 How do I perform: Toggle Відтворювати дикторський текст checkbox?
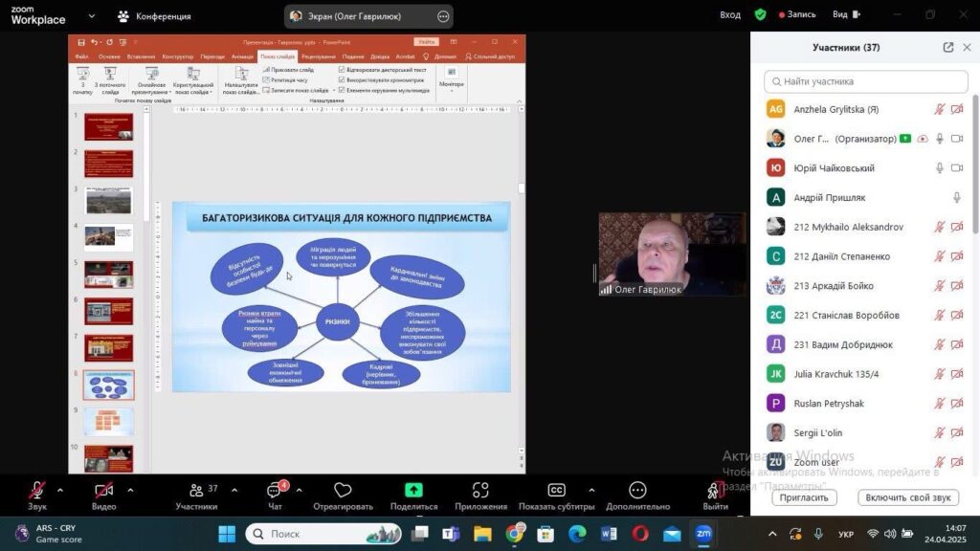tap(342, 70)
